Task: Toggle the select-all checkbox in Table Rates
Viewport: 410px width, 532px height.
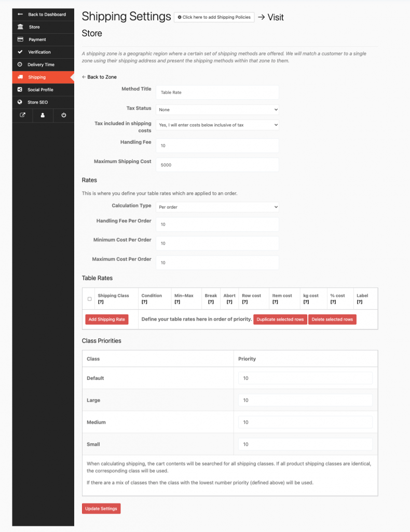Action: [x=89, y=299]
